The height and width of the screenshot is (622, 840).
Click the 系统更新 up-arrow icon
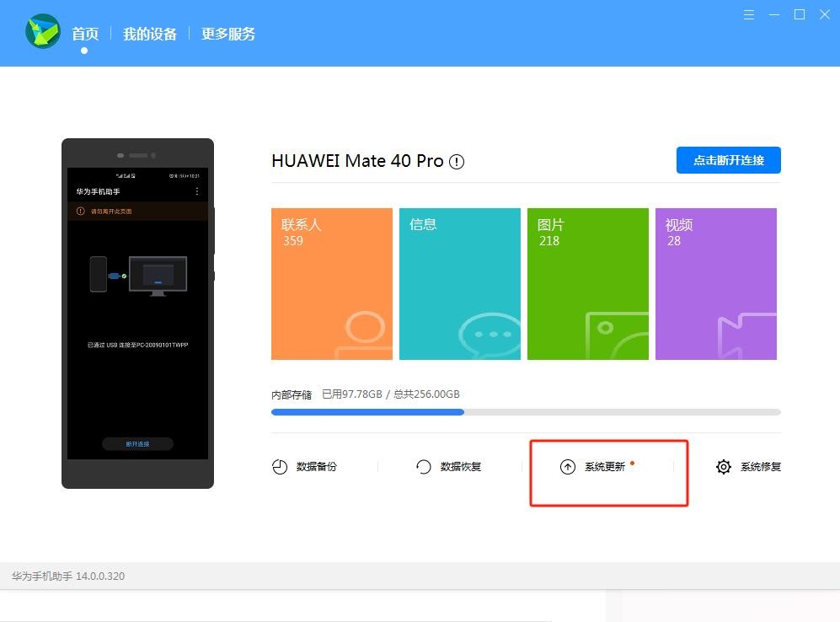(x=568, y=467)
